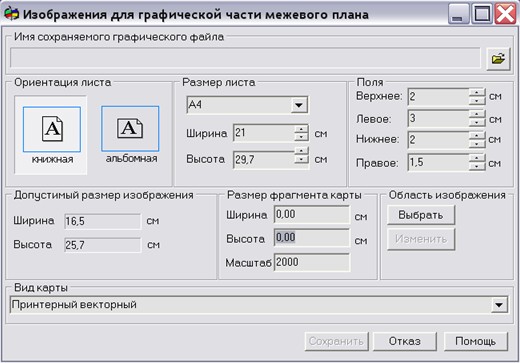Image resolution: width=520 pixels, height=363 pixels.
Task: Click allowable image Ширина field 16,5
Action: (102, 221)
